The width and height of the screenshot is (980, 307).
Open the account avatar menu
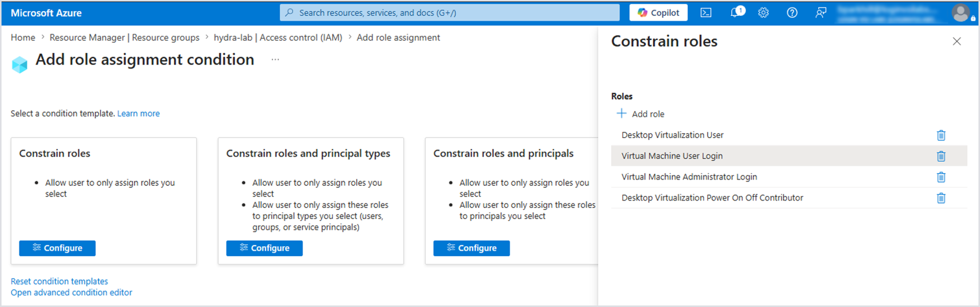pos(961,13)
